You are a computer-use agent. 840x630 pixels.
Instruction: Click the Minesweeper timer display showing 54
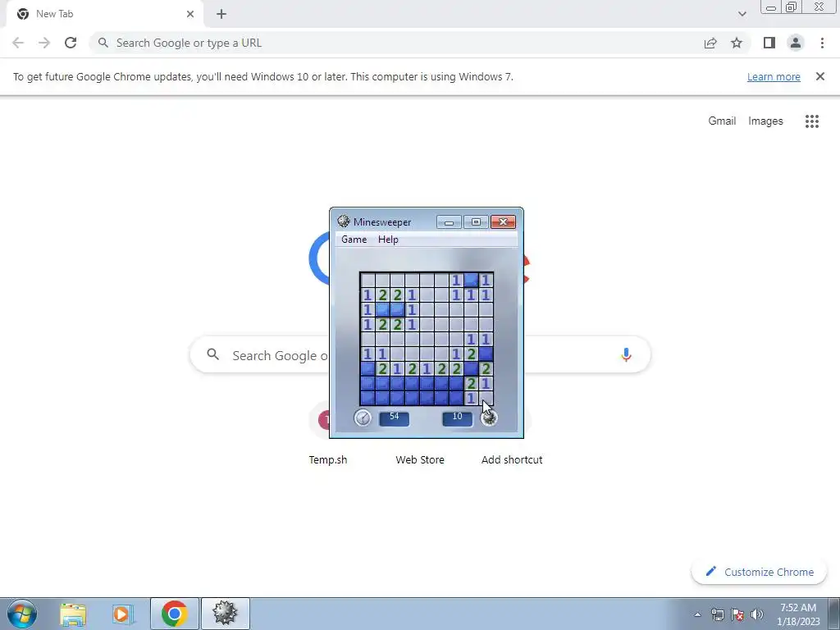click(394, 418)
